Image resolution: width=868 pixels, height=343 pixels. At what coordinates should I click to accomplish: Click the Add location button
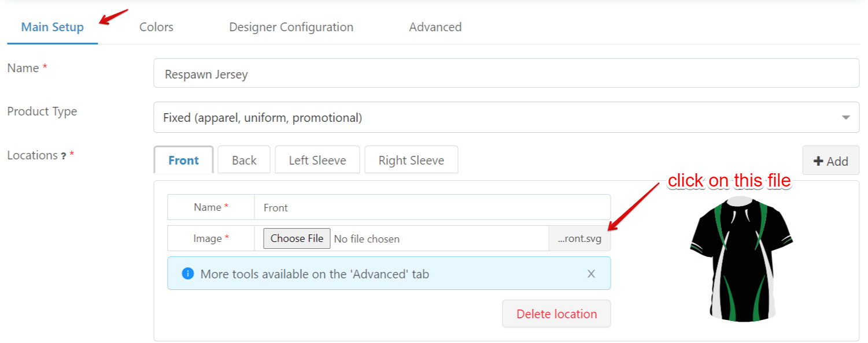click(x=830, y=161)
